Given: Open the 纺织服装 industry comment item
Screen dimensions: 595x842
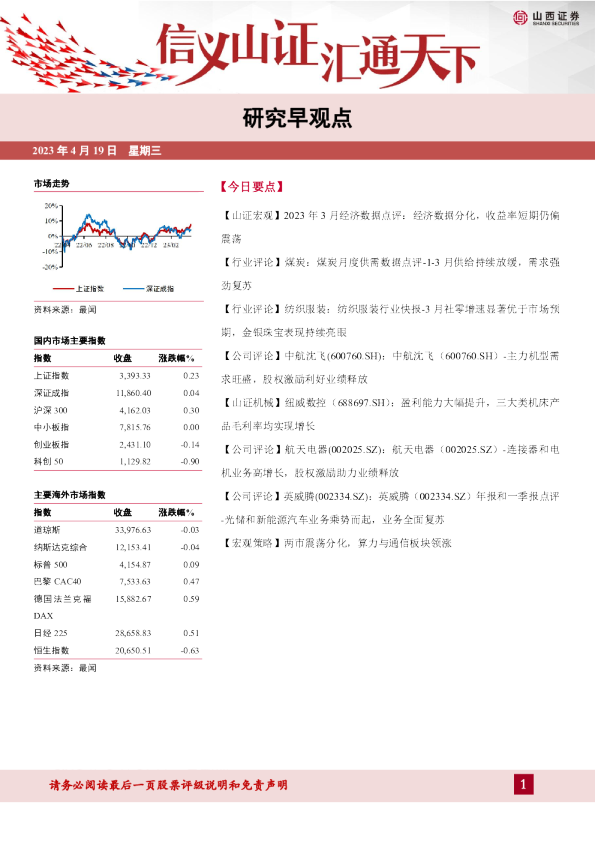Looking at the screenshot, I should 390,321.
